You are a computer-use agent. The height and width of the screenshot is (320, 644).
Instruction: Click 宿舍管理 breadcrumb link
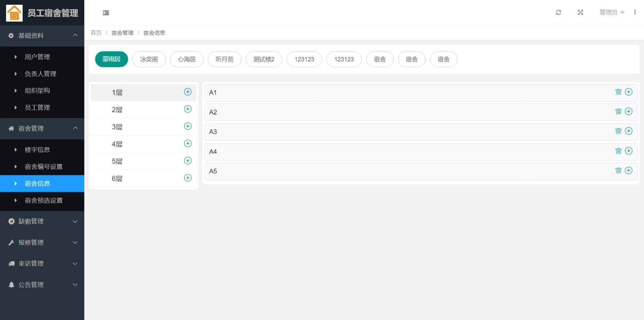122,33
